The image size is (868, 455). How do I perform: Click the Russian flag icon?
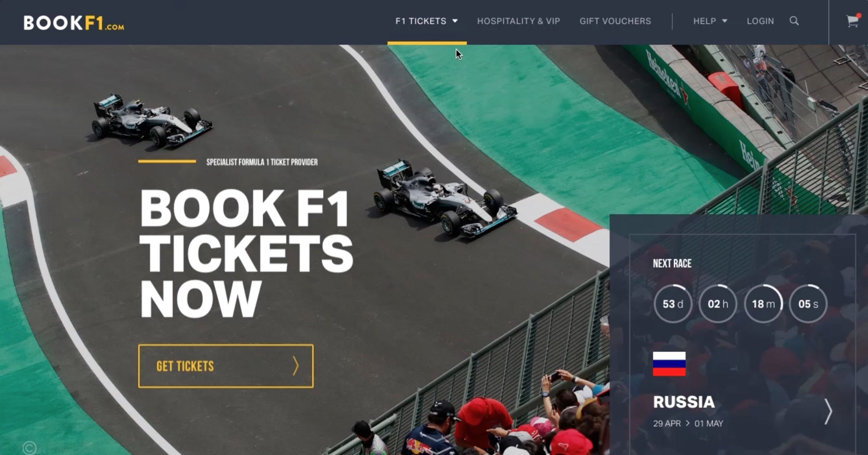tap(669, 364)
